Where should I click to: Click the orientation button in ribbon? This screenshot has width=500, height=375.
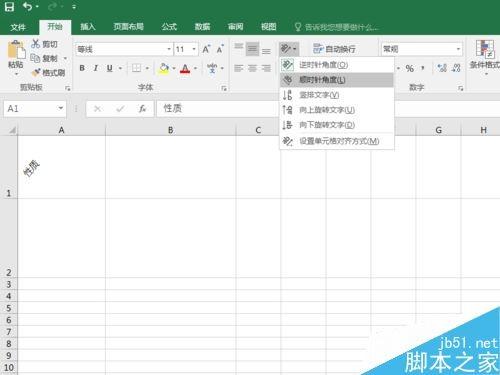[288, 49]
